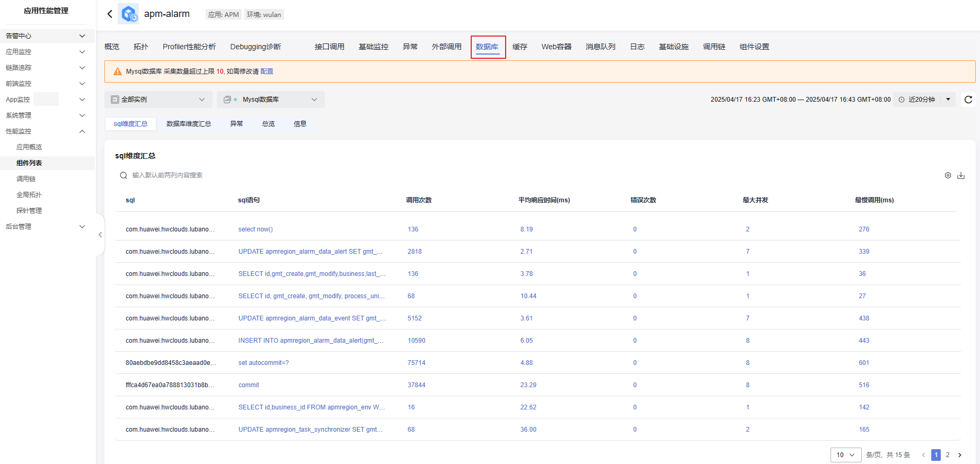Go to the previous page arrow
The width and height of the screenshot is (980, 464).
tap(923, 455)
